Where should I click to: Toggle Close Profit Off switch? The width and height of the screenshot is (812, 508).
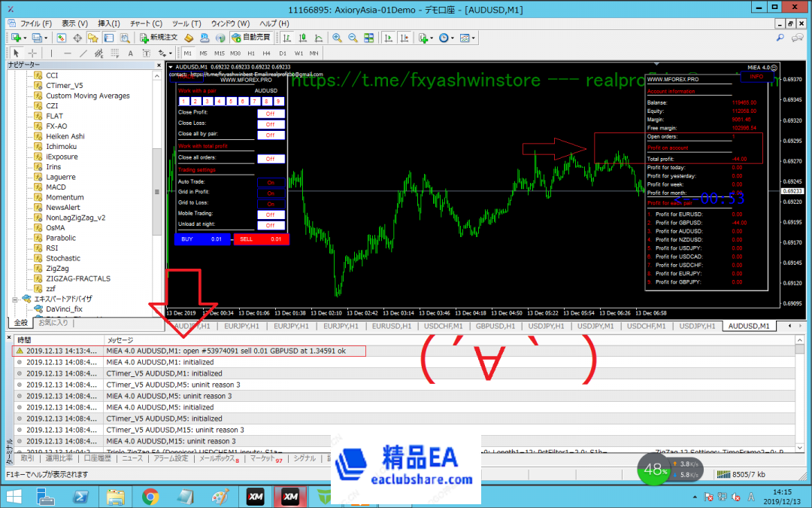[x=270, y=114]
